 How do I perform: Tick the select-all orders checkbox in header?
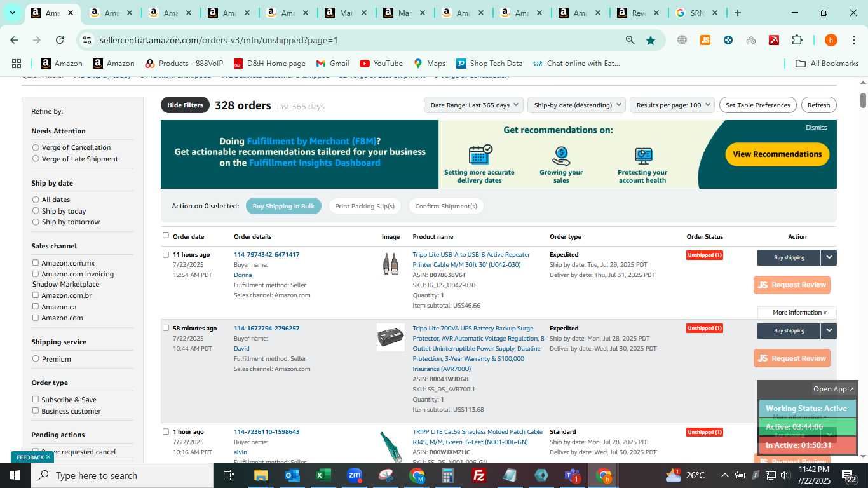166,235
